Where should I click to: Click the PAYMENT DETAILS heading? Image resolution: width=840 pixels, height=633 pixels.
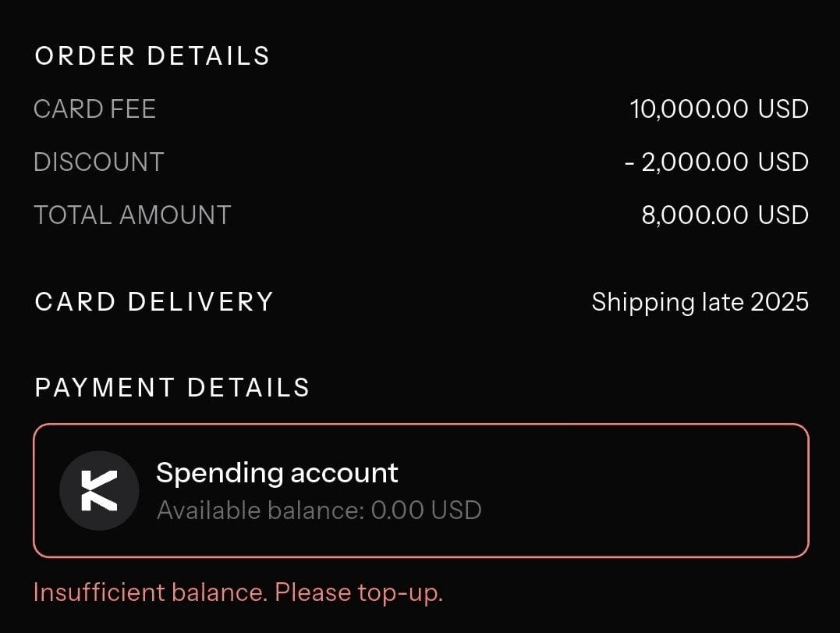click(x=172, y=388)
